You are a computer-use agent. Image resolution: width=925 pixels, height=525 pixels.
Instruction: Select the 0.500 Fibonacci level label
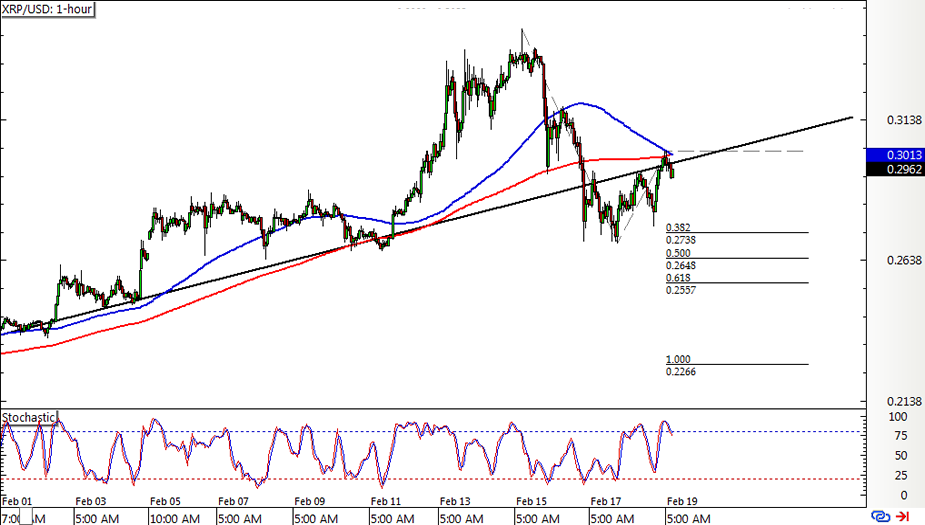[678, 253]
